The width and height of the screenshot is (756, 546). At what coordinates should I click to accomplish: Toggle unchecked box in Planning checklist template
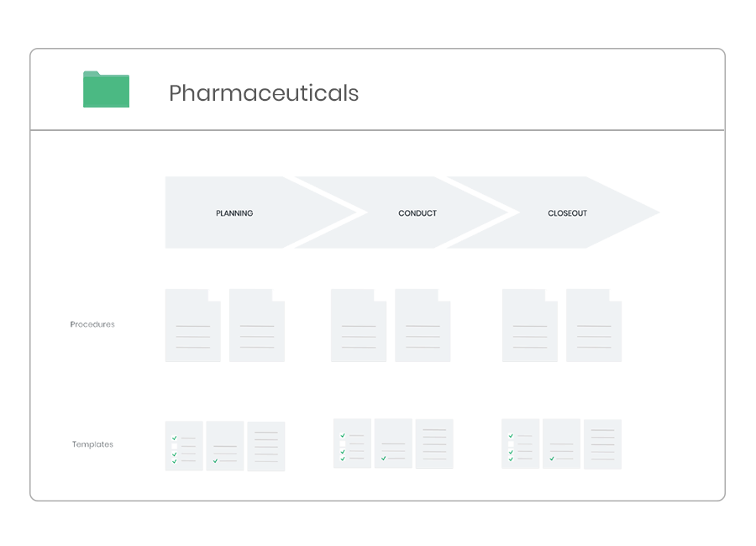175,446
